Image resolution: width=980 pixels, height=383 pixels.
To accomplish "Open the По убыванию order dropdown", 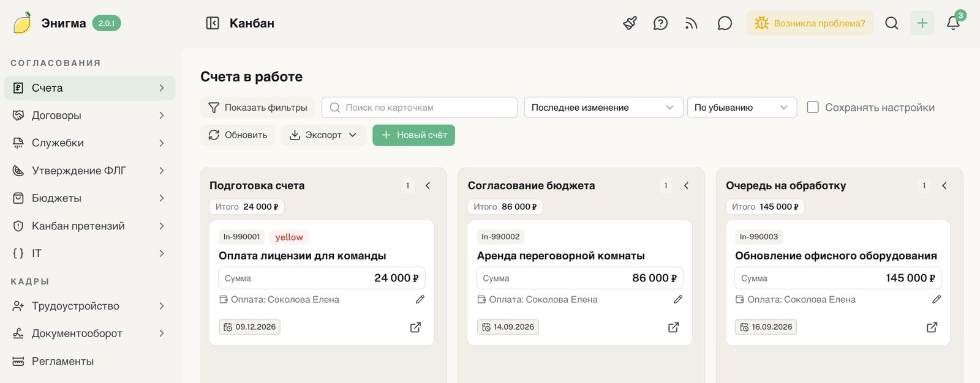I will click(742, 107).
